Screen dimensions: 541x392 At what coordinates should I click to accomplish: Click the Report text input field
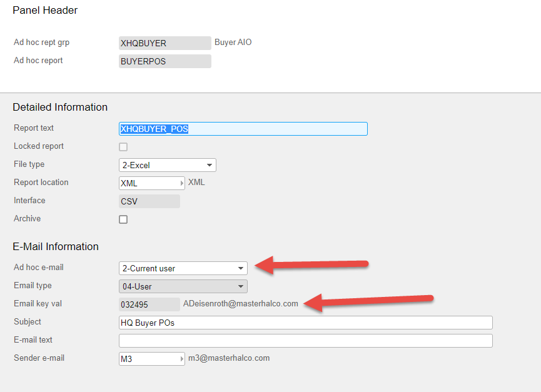coord(243,129)
